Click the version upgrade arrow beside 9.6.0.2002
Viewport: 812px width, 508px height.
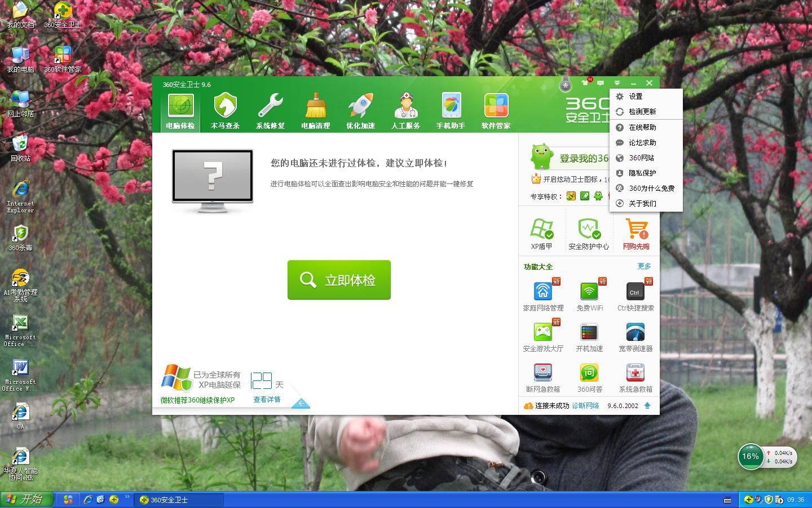pos(647,406)
